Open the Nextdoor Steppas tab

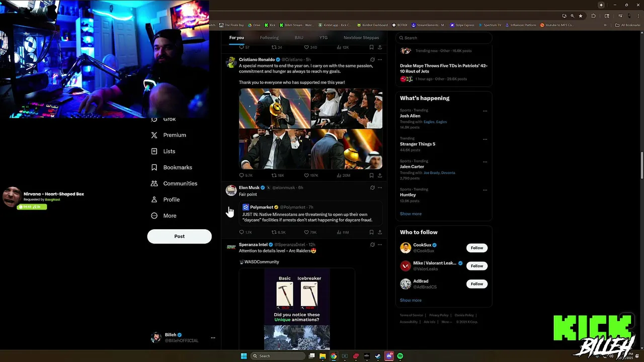click(361, 38)
